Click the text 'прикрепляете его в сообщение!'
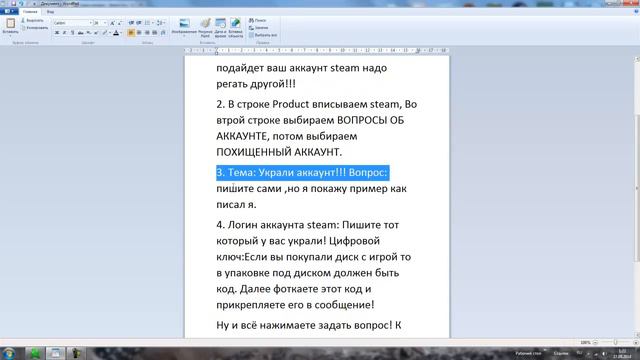 click(295, 305)
